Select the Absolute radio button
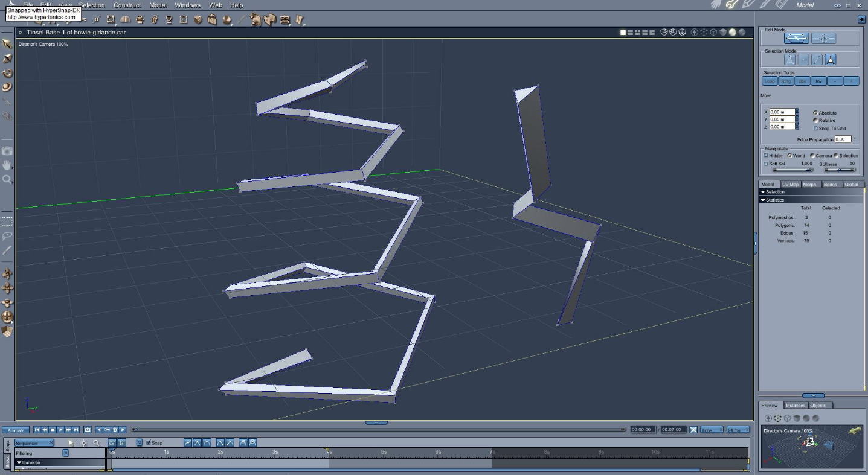This screenshot has width=868, height=475. coord(815,113)
